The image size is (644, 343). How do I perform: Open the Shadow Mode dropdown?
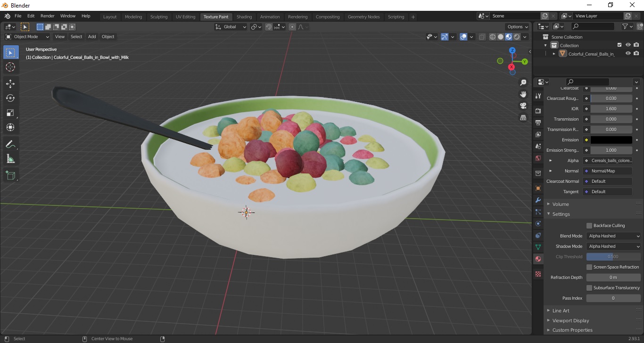[x=614, y=246]
